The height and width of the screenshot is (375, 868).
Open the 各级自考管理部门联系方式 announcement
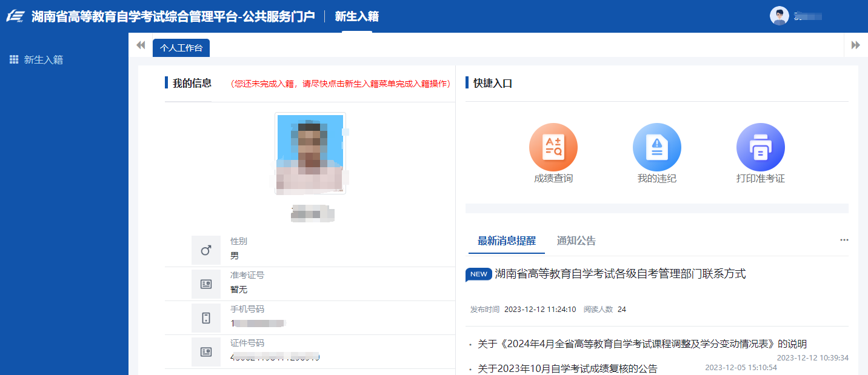pos(619,274)
